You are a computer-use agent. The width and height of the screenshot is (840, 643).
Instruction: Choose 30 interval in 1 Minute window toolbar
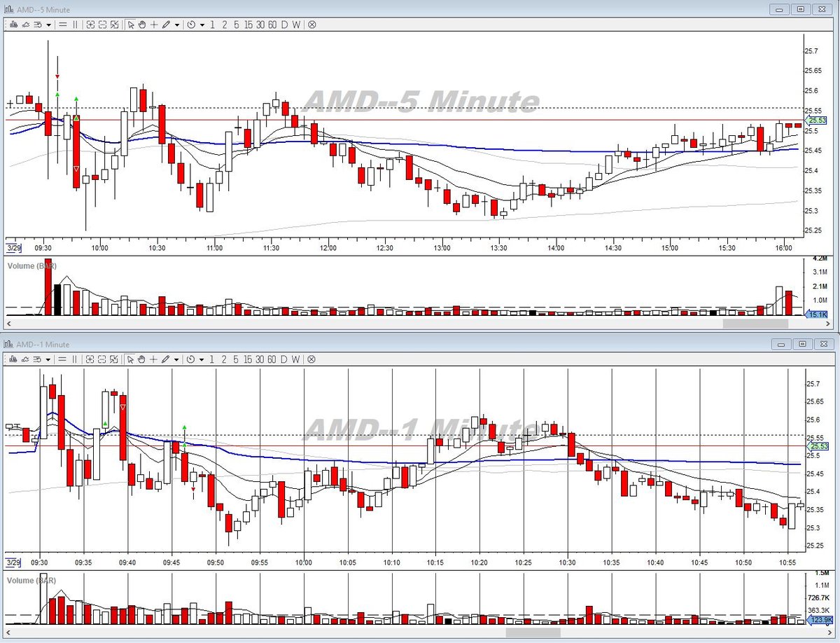point(260,359)
